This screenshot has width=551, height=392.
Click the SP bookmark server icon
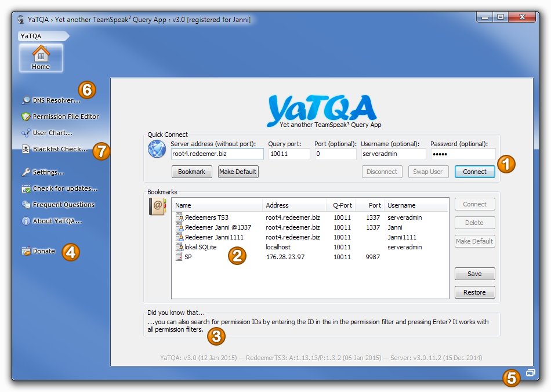[179, 257]
